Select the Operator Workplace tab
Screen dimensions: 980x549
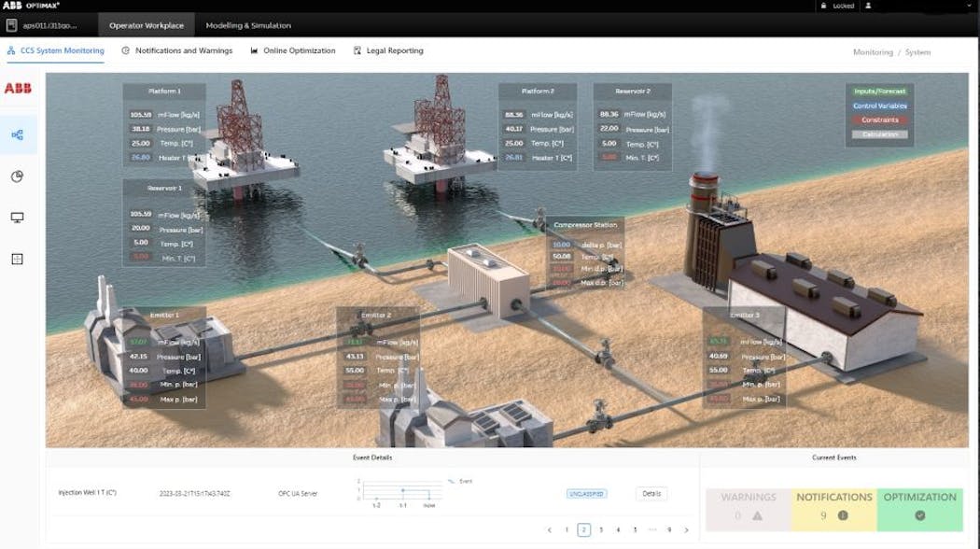coord(146,25)
